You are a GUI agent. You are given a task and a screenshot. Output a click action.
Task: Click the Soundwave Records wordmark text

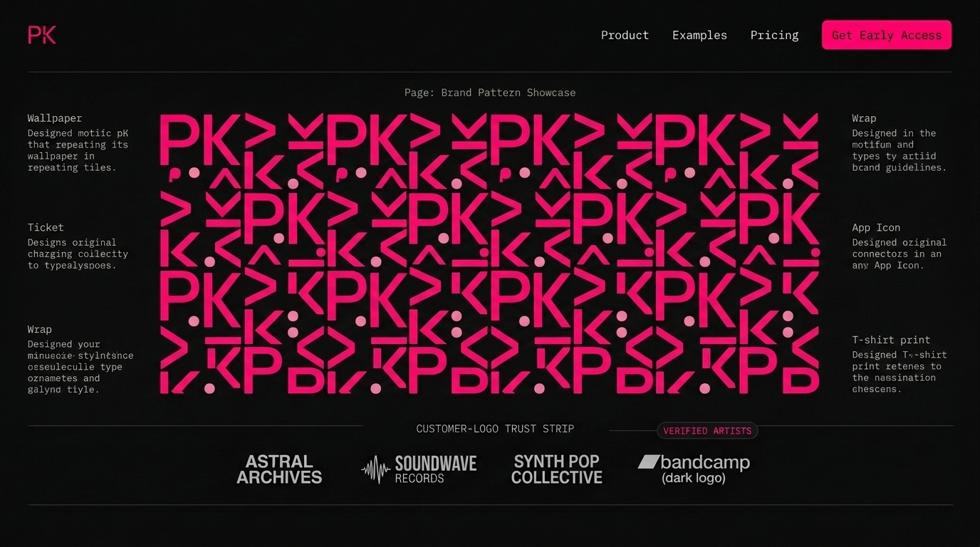(x=435, y=470)
